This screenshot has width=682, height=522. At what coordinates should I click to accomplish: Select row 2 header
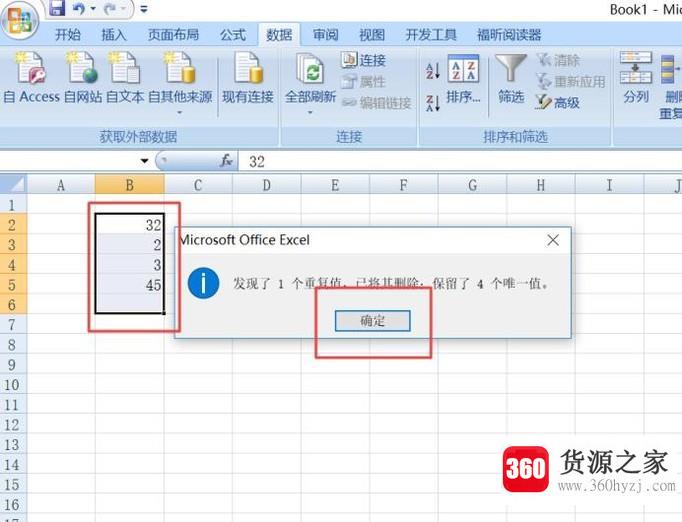pos(13,224)
